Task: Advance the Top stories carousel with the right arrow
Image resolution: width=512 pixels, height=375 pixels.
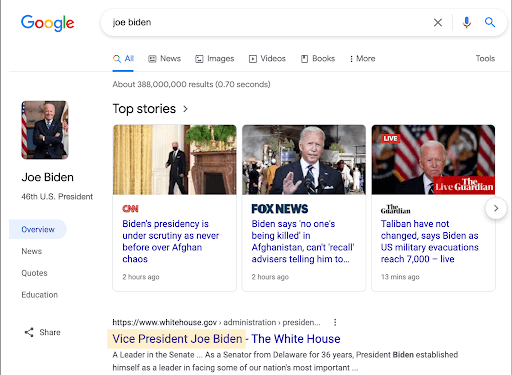Action: [x=496, y=208]
